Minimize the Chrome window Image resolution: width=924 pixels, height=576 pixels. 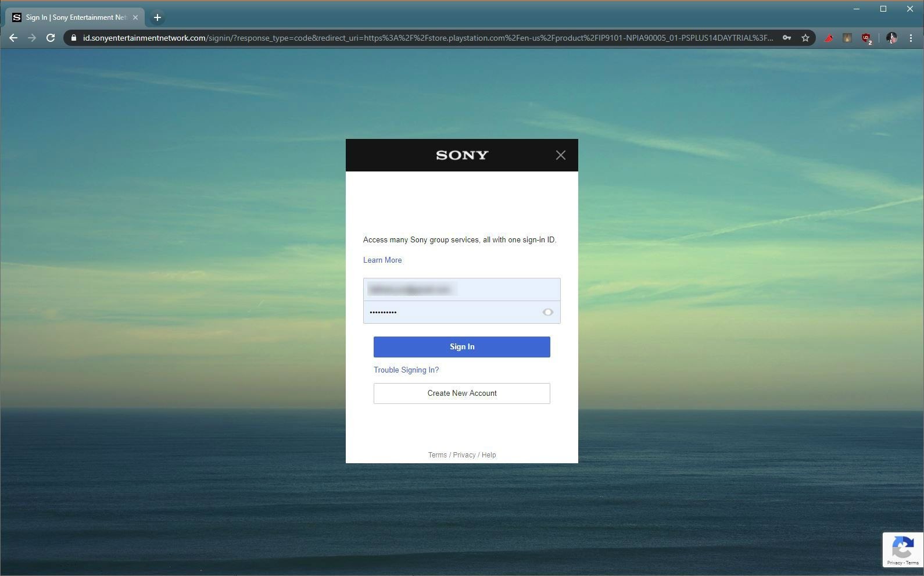click(856, 9)
